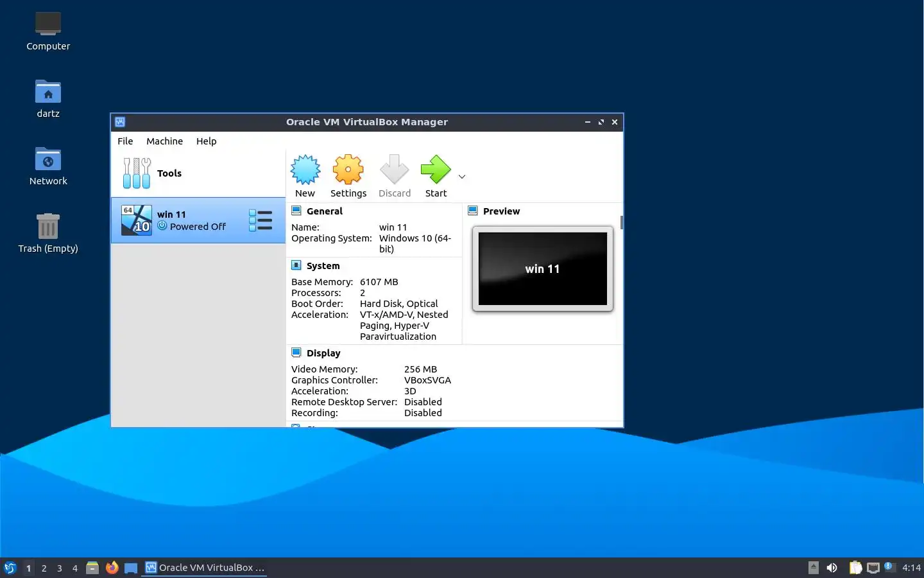Open the dartz home folder icon
924x578 pixels.
click(48, 98)
